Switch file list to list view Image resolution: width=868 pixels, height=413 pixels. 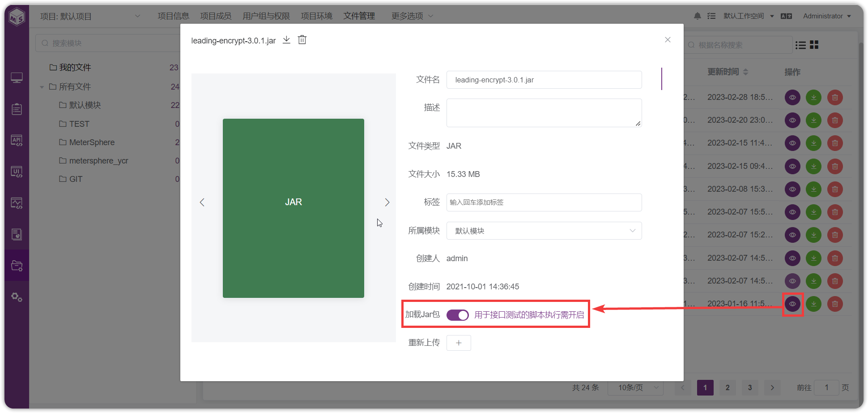pyautogui.click(x=800, y=45)
